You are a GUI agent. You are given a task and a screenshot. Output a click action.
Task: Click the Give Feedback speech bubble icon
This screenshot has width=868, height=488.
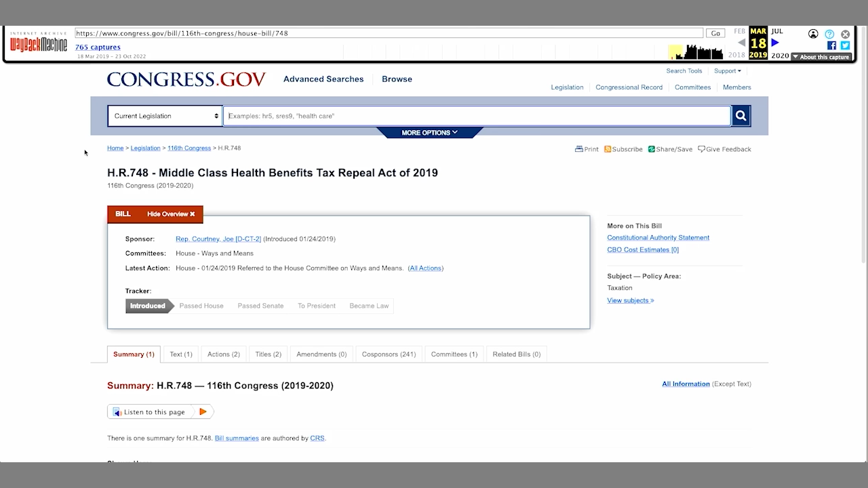[701, 149]
